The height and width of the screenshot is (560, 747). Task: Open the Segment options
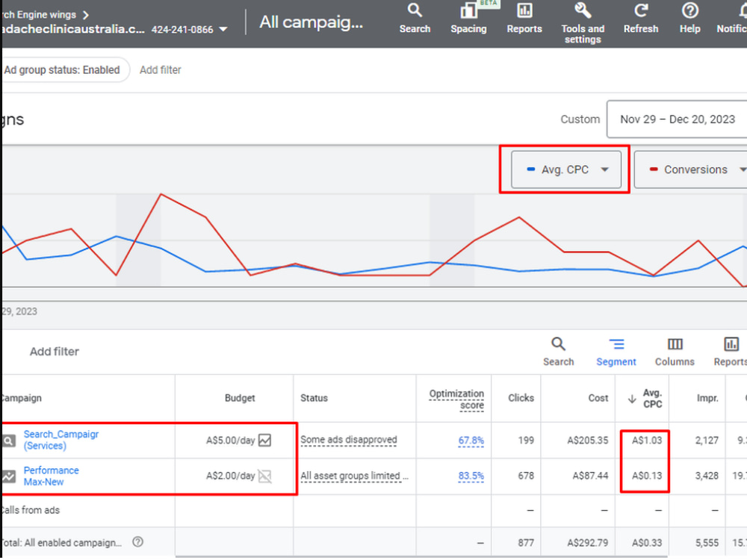616,352
